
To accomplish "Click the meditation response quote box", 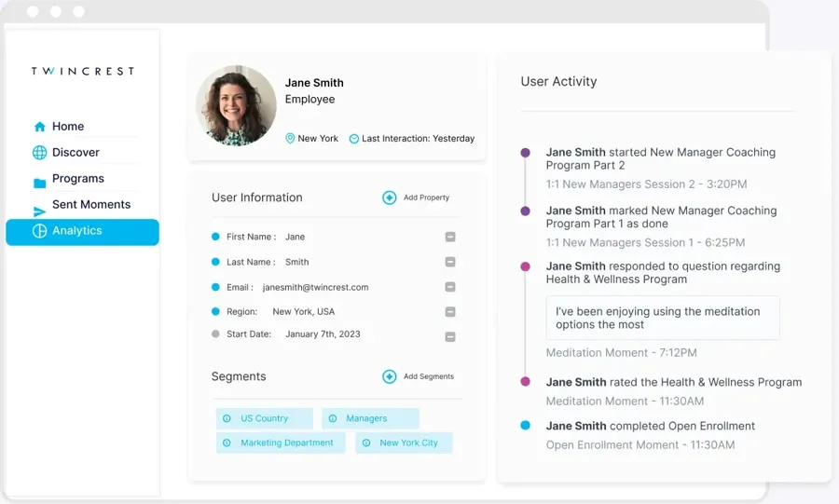I will 663,318.
